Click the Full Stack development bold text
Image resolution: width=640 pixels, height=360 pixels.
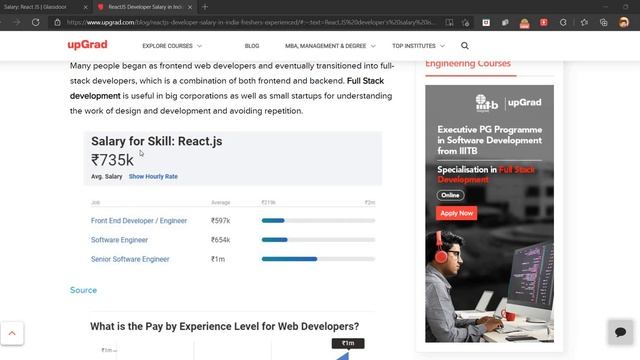click(227, 88)
